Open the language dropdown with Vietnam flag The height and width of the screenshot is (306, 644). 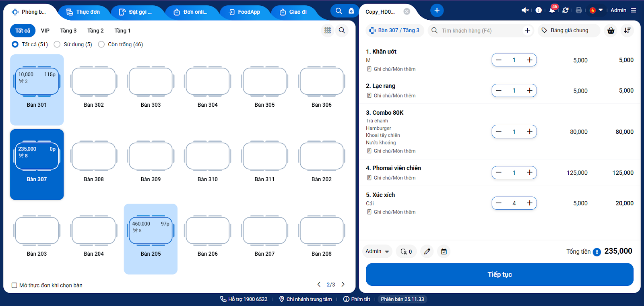coord(596,10)
